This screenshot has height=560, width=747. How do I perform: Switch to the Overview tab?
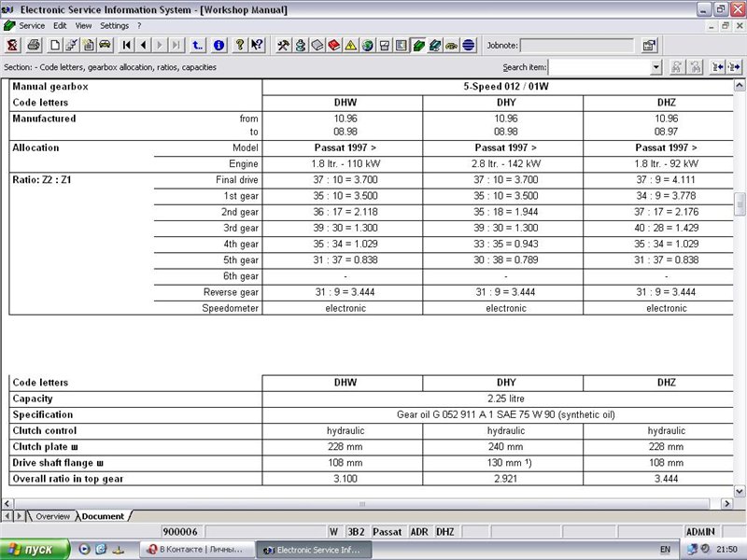coord(52,516)
